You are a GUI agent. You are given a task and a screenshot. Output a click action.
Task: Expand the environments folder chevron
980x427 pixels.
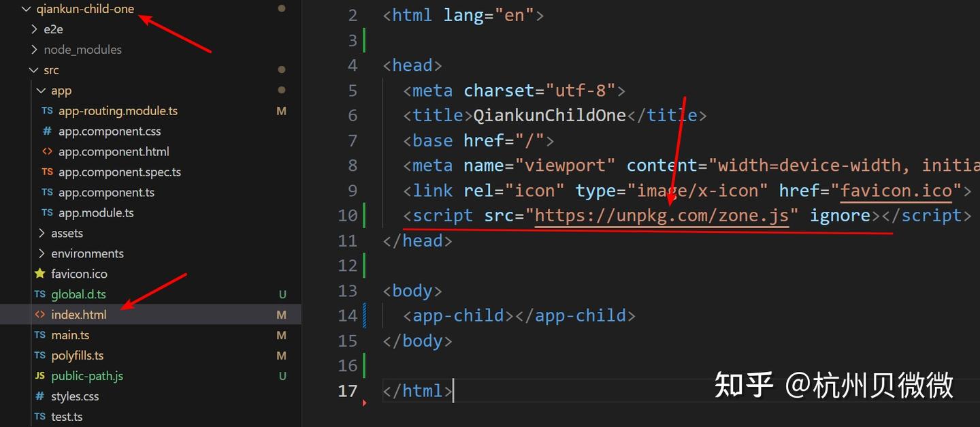click(x=42, y=253)
